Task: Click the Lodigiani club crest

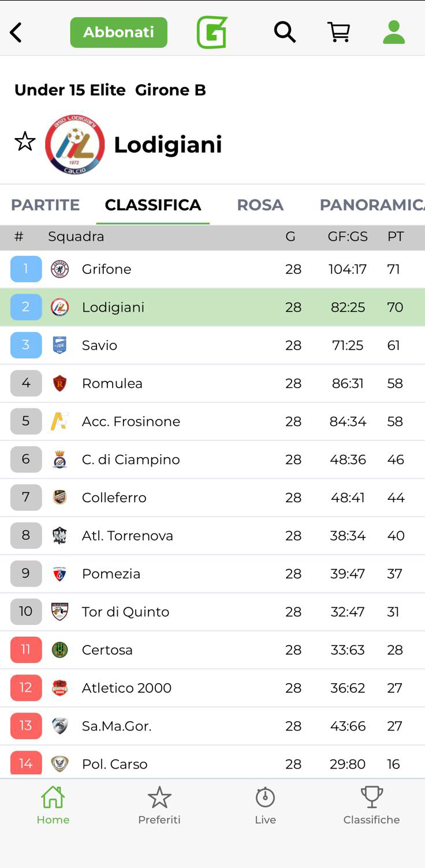Action: [75, 144]
